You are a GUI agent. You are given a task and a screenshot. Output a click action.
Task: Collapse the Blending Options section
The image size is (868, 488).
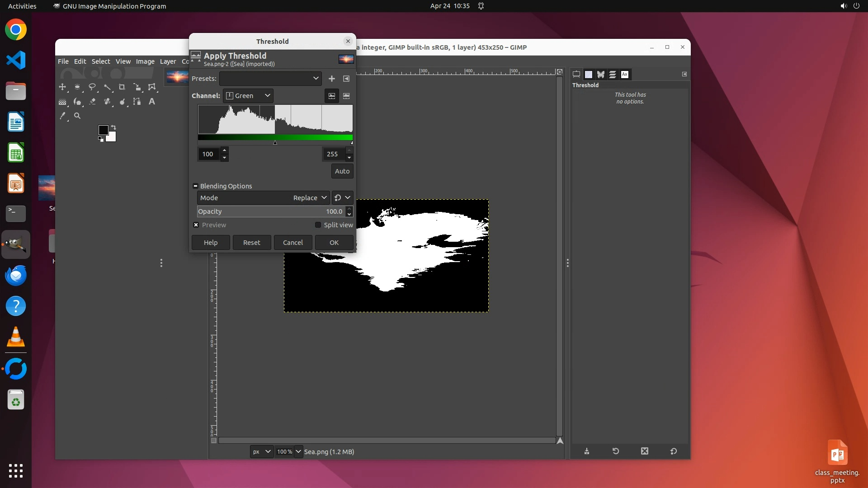point(195,186)
